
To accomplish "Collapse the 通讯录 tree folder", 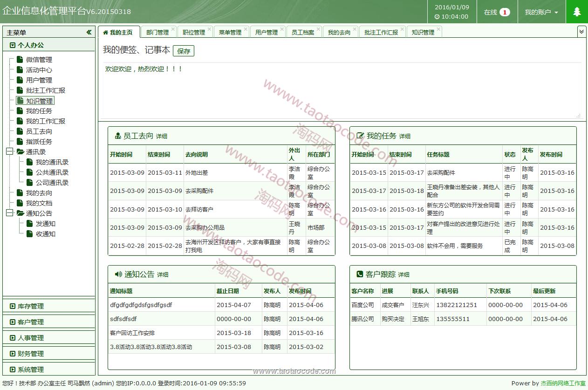I will (x=9, y=151).
